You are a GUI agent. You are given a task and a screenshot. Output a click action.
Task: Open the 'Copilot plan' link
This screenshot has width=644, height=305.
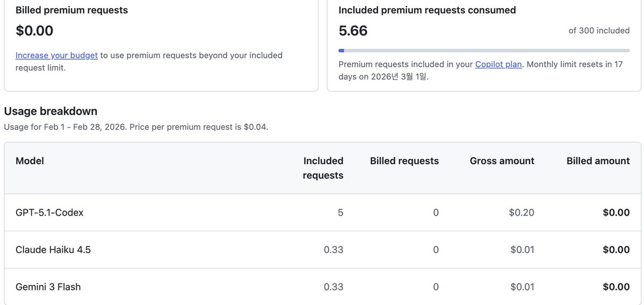[498, 65]
